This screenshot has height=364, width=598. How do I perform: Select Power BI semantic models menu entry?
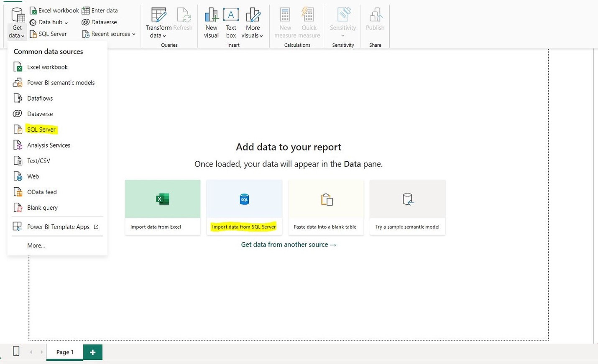(x=57, y=83)
